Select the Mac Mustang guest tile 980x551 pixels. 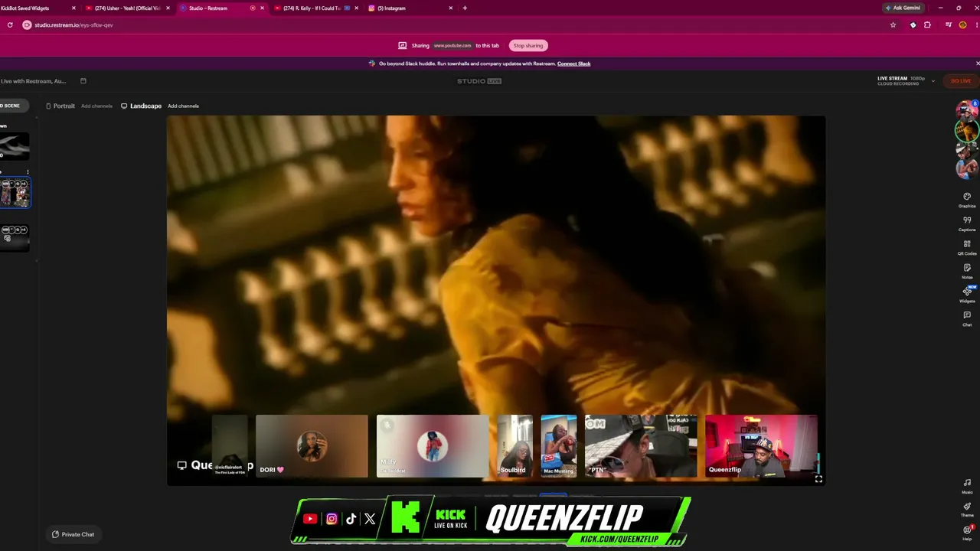pos(559,446)
